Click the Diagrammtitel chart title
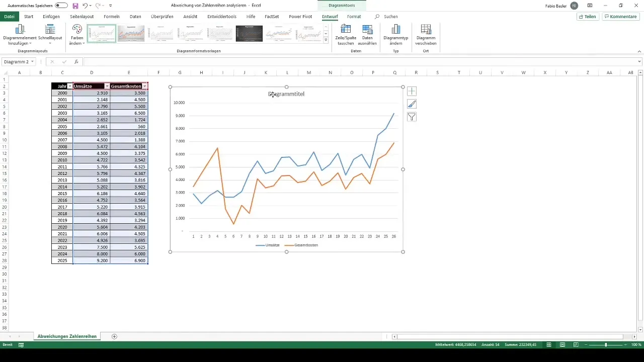Viewport: 644px width, 362px height. [286, 94]
